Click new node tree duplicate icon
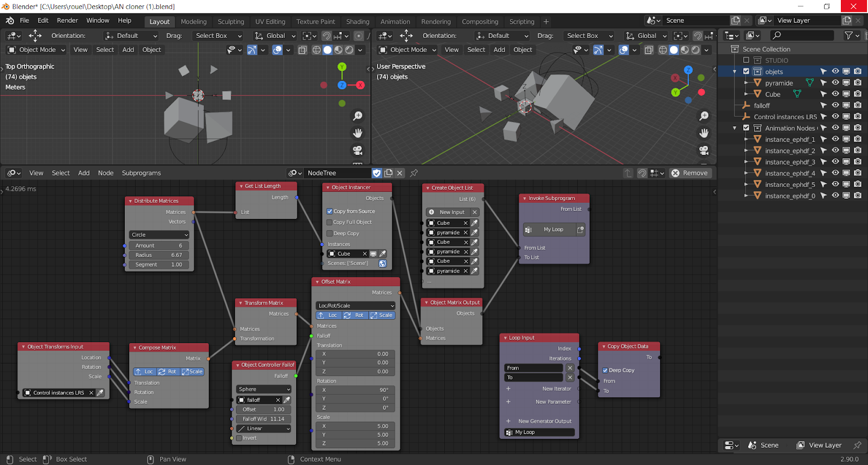Screen dimensions: 868x465 pos(388,173)
